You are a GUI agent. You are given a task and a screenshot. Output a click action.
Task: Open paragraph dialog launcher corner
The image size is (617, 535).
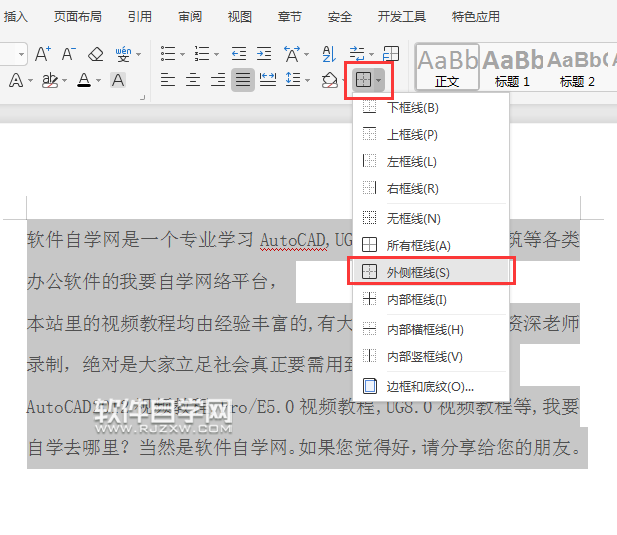tap(142, 97)
